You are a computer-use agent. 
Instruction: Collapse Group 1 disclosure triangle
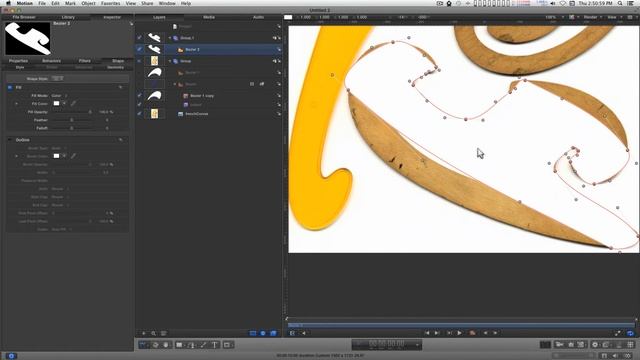click(x=170, y=38)
